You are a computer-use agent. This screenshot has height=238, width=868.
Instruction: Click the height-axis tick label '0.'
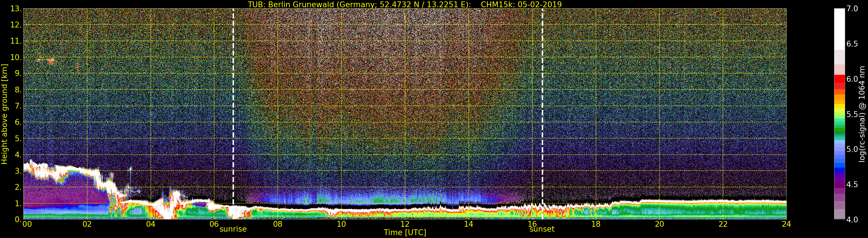click(x=18, y=219)
